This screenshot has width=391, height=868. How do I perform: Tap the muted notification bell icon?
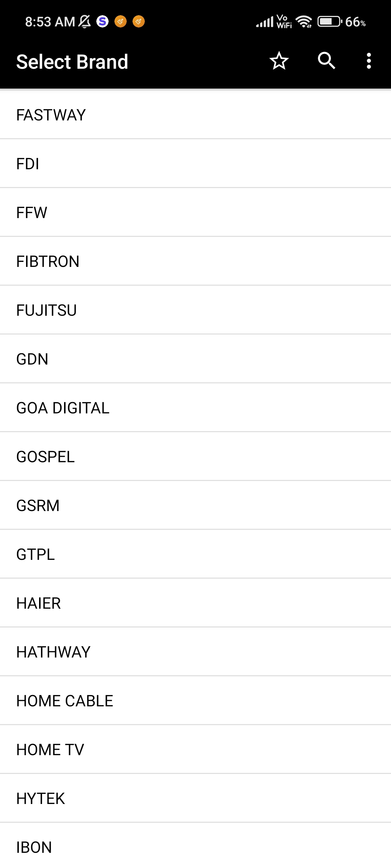pos(85,22)
